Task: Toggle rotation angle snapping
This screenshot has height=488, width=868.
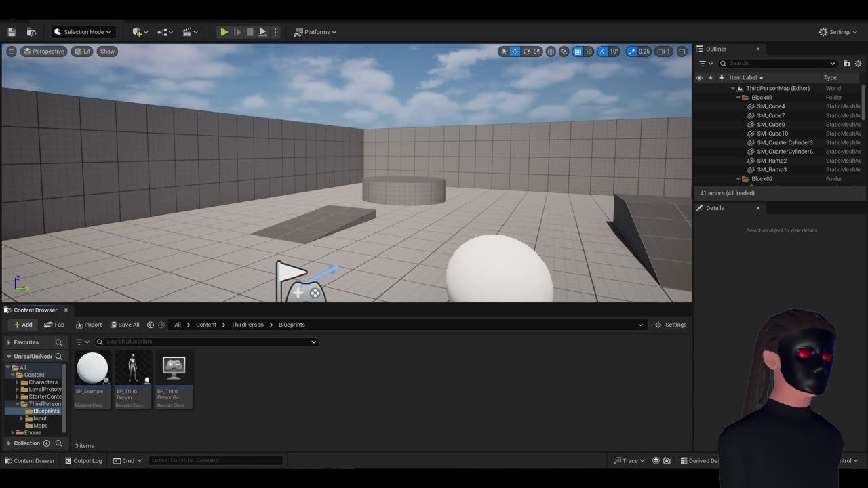Action: click(x=603, y=52)
